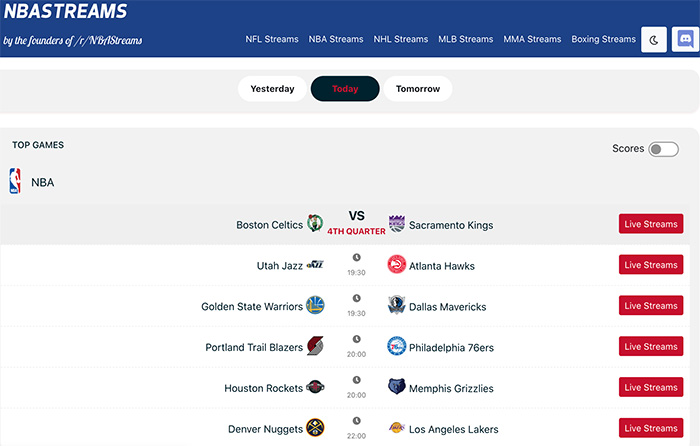Screen dimensions: 700x446
Task: Click the Philadelphia 76ers team logo
Action: 397,347
